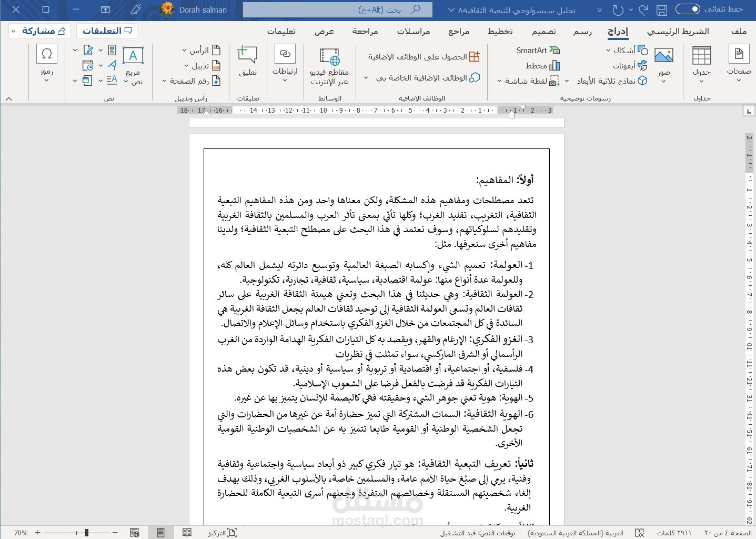Switch to Print Layout view

point(160,533)
